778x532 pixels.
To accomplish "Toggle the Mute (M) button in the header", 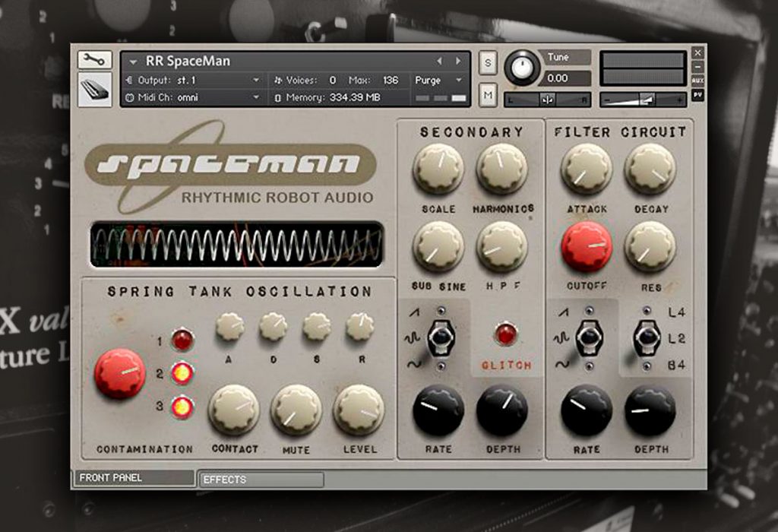I will [x=488, y=95].
